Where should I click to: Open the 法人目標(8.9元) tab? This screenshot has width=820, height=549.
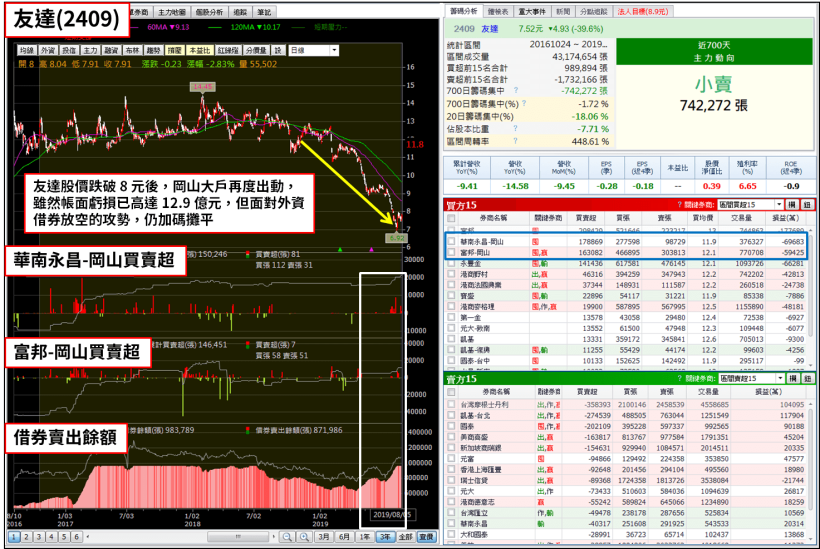643,11
